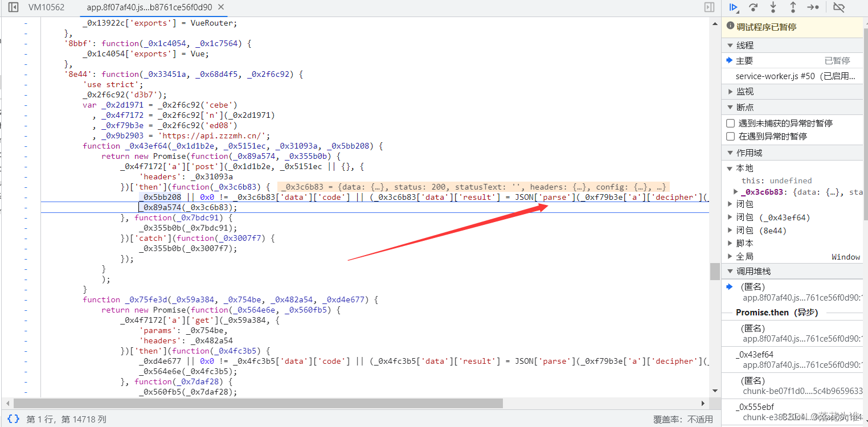Expand the first 闭包 scope

730,203
